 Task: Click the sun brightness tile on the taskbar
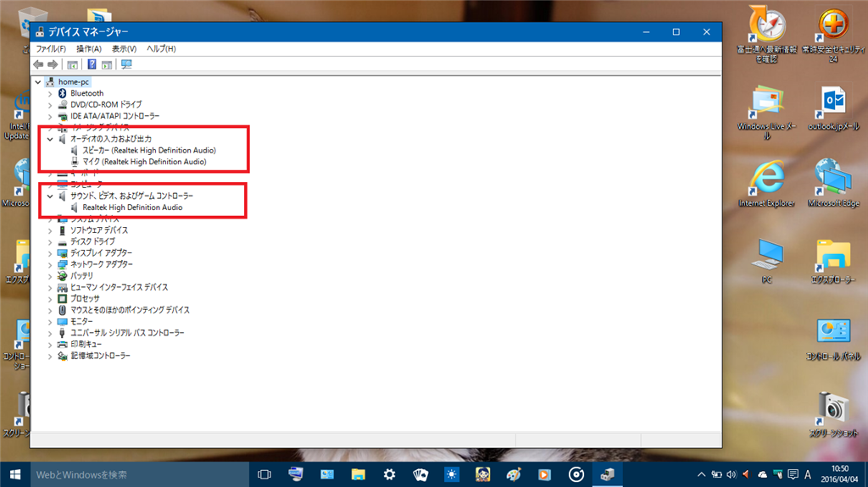(452, 474)
